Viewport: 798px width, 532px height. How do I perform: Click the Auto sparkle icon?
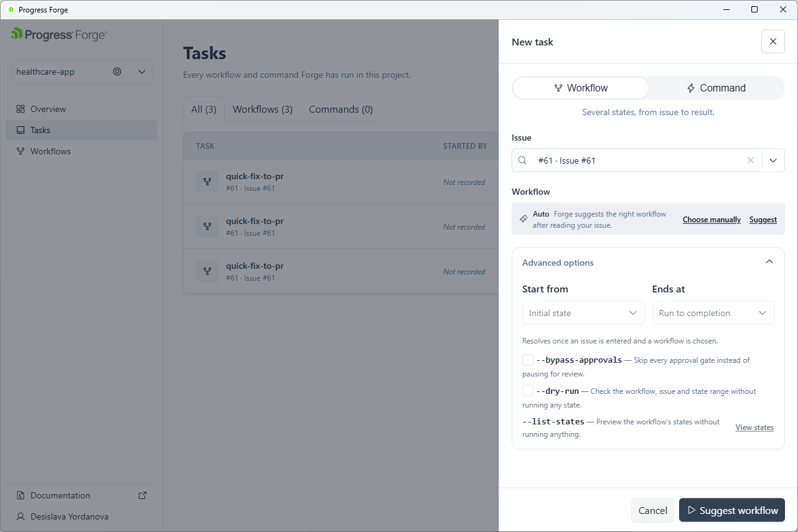click(x=523, y=219)
